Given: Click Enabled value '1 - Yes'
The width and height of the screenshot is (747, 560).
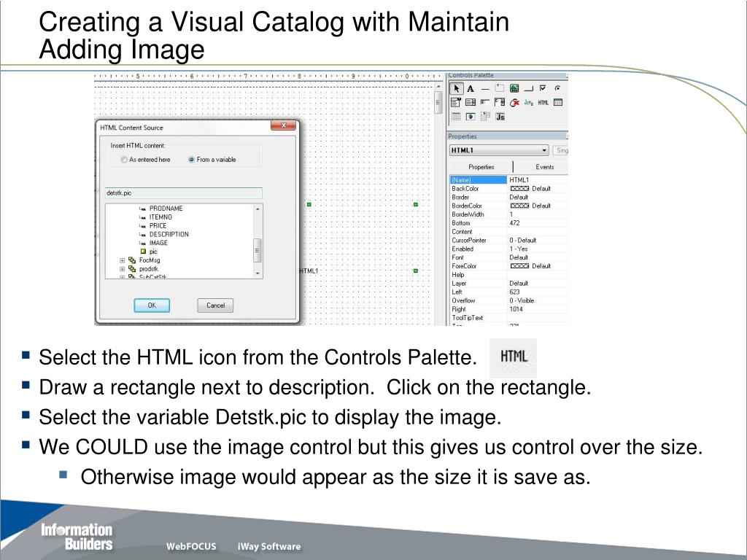Looking at the screenshot, I should [519, 249].
